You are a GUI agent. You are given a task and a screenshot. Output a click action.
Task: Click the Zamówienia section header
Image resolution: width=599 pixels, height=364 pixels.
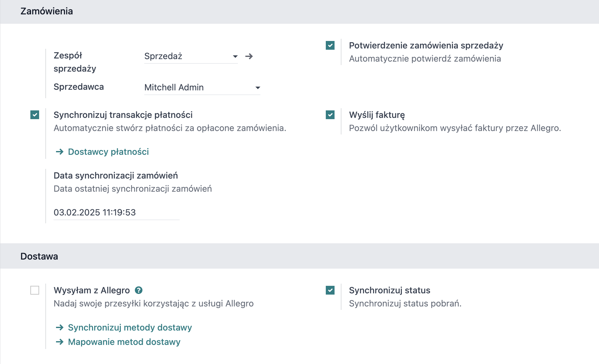click(47, 11)
